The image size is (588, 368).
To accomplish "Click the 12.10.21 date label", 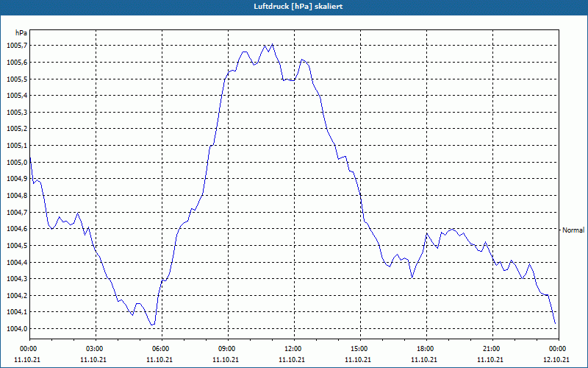I will (556, 360).
